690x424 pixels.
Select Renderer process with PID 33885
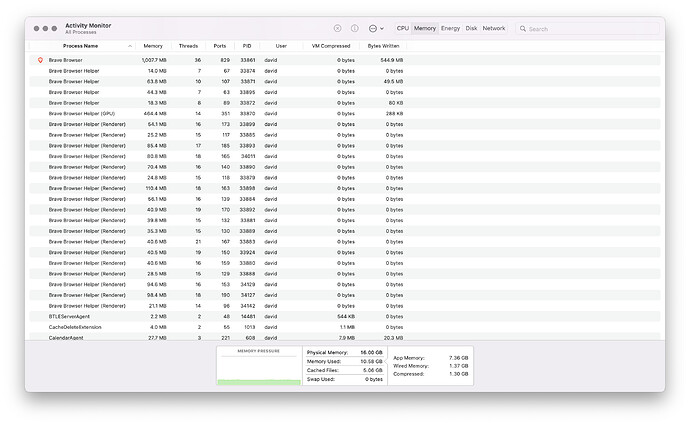pos(345,135)
